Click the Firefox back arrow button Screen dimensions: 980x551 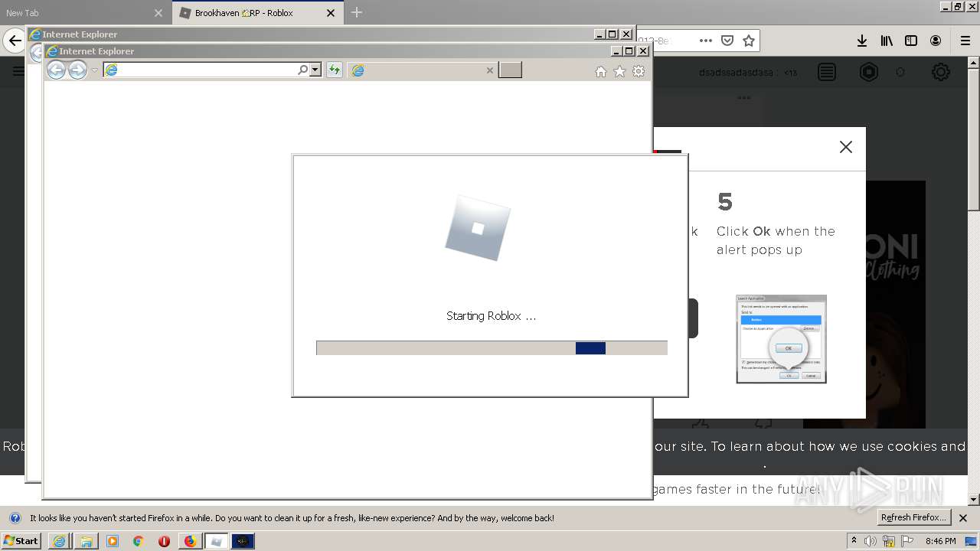click(x=15, y=41)
